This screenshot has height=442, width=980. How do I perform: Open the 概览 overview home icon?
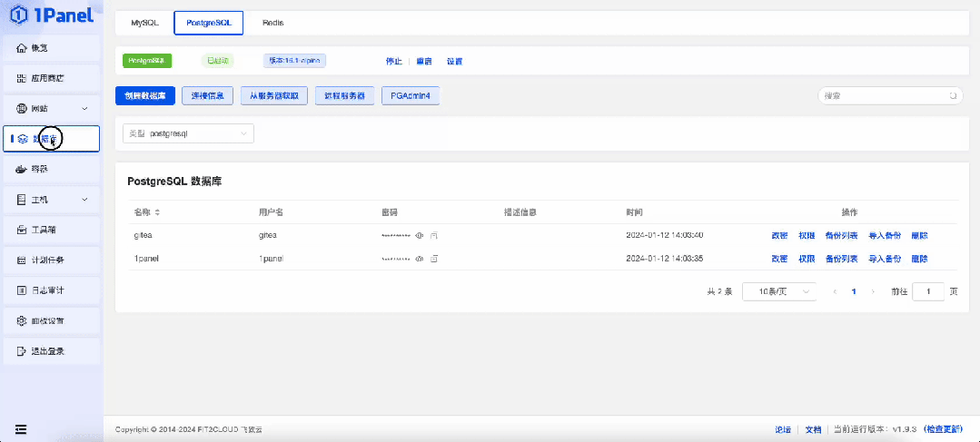pyautogui.click(x=21, y=48)
